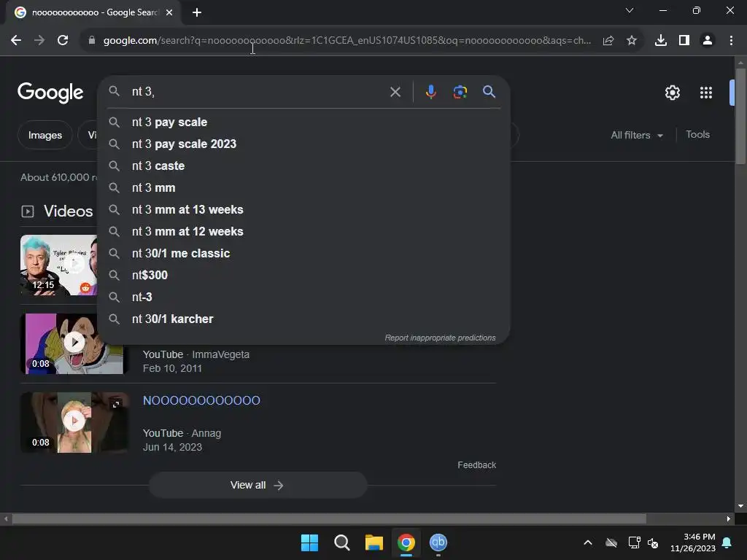Viewport: 747px width, 560px height.
Task: Choose the "nt-3" suggestion
Action: 304,297
